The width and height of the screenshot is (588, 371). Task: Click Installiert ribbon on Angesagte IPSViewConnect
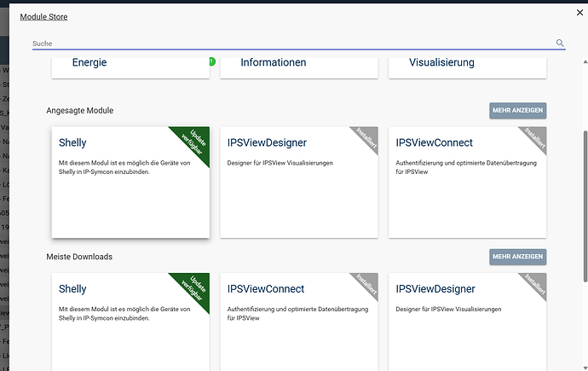coord(536,137)
